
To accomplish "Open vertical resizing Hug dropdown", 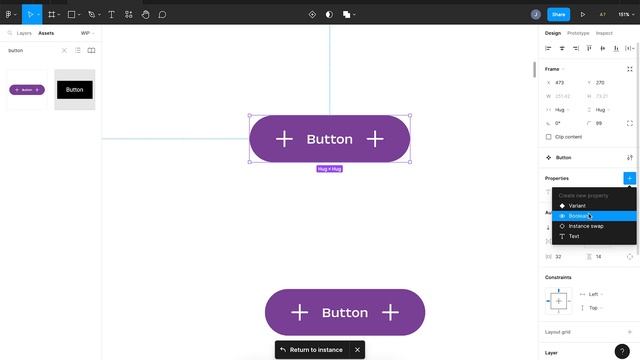I will pos(603,110).
